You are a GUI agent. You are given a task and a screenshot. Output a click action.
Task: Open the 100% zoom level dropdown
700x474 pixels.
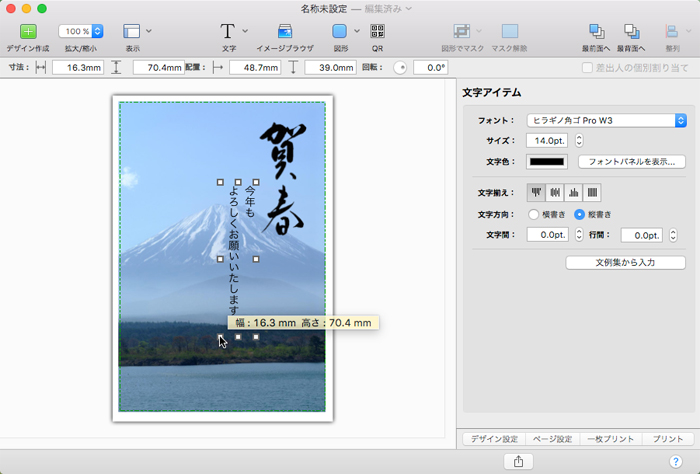tap(81, 32)
